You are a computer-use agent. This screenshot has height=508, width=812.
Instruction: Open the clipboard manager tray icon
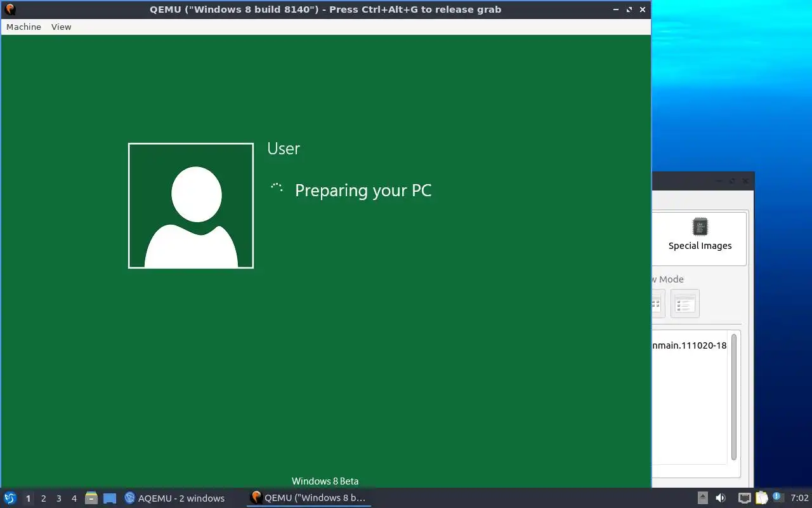click(761, 498)
